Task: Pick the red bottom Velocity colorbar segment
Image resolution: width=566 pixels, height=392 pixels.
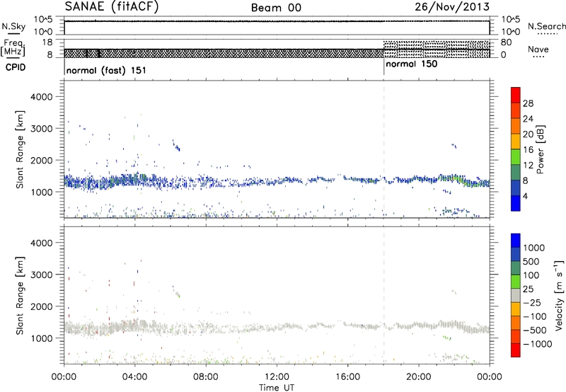Action: 516,350
